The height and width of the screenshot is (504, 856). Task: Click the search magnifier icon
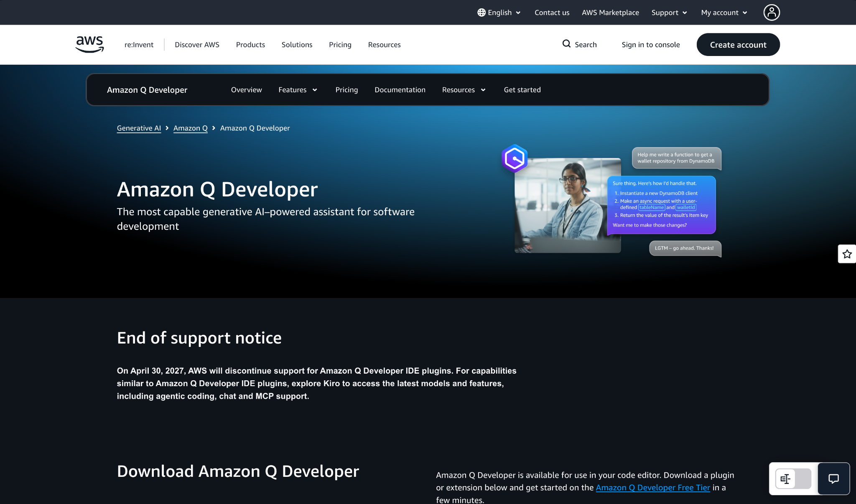tap(566, 44)
